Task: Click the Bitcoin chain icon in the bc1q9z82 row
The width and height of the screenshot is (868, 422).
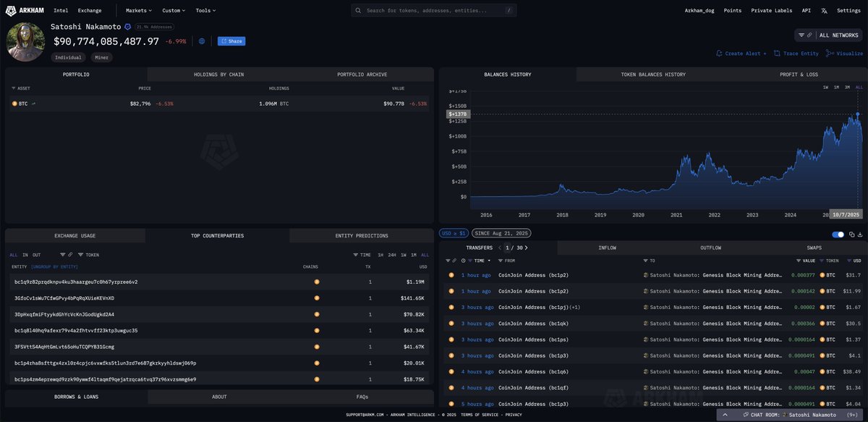Action: pos(316,282)
